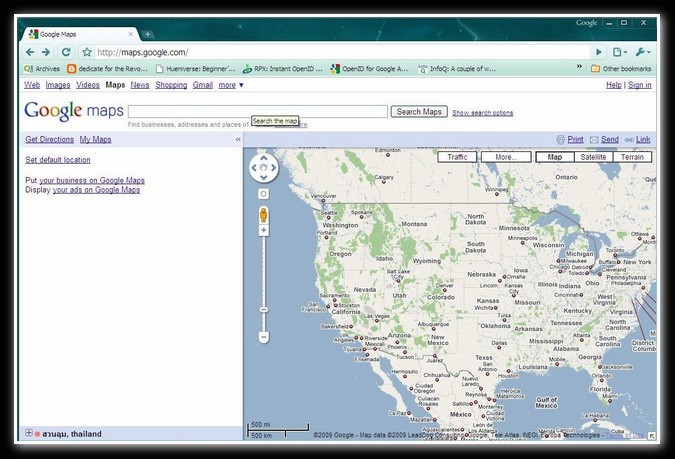675x459 pixels.
Task: Click the Street View pegman icon
Action: click(263, 214)
